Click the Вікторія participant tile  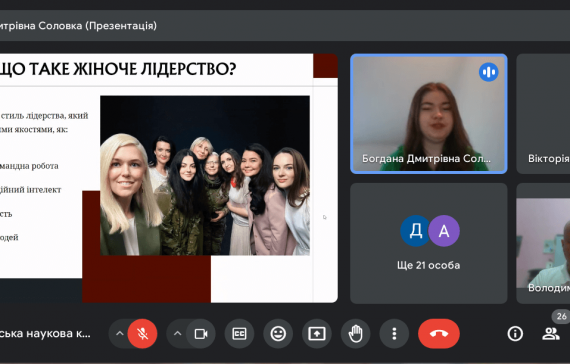543,113
